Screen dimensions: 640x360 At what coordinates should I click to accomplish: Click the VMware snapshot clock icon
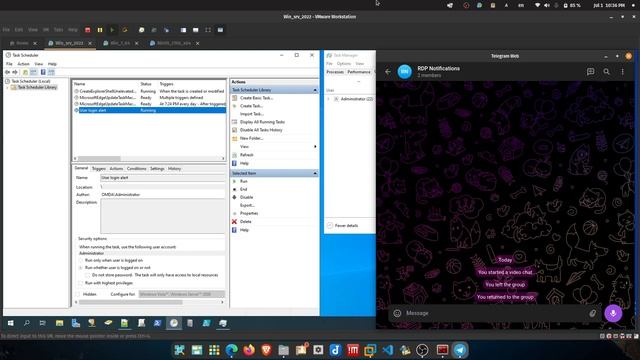point(141,30)
